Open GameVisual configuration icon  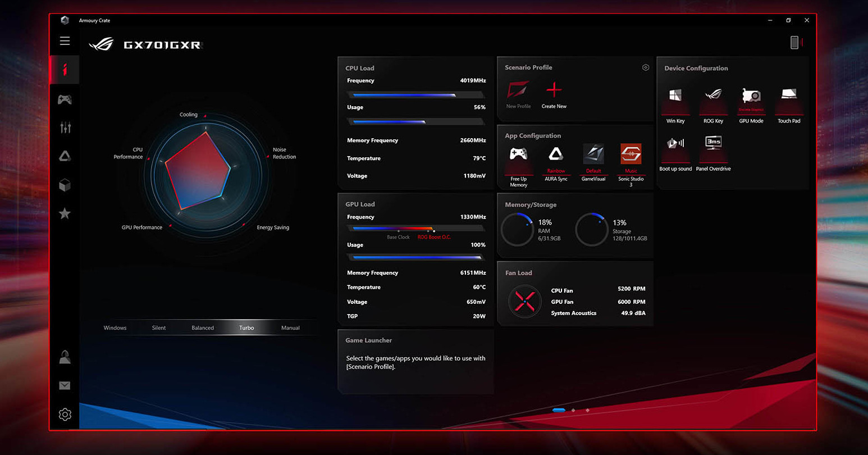(593, 154)
